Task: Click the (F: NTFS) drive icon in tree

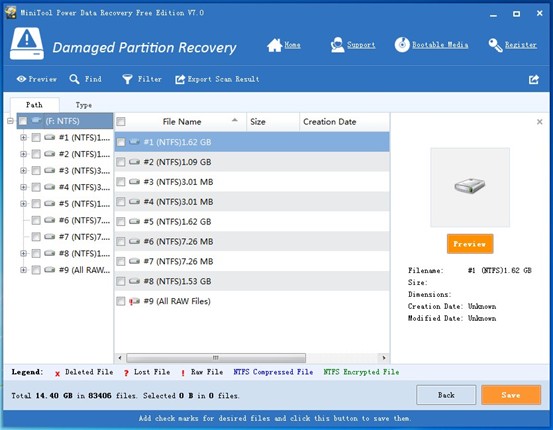Action: tap(36, 121)
